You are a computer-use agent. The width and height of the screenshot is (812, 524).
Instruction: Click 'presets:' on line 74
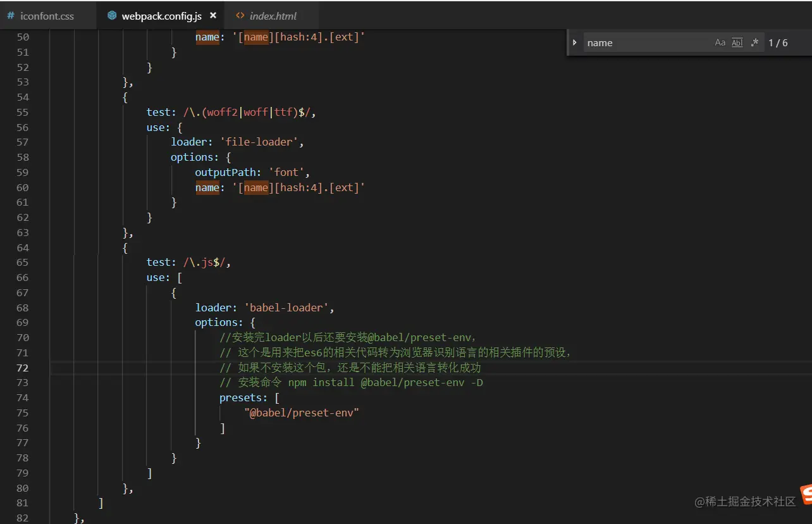[243, 397]
